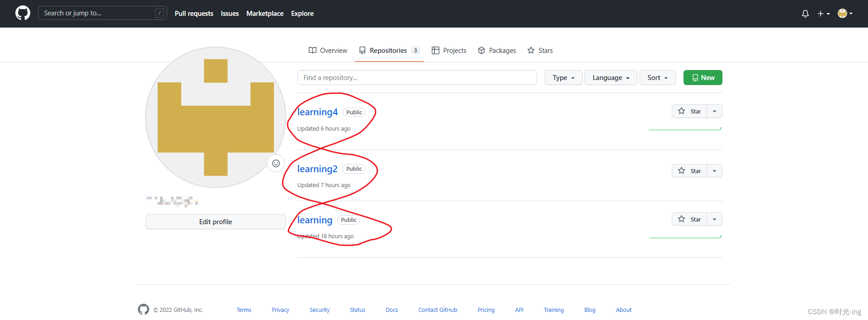This screenshot has height=320, width=868.
Task: Open the Contact GitHub footer link
Action: pyautogui.click(x=438, y=310)
